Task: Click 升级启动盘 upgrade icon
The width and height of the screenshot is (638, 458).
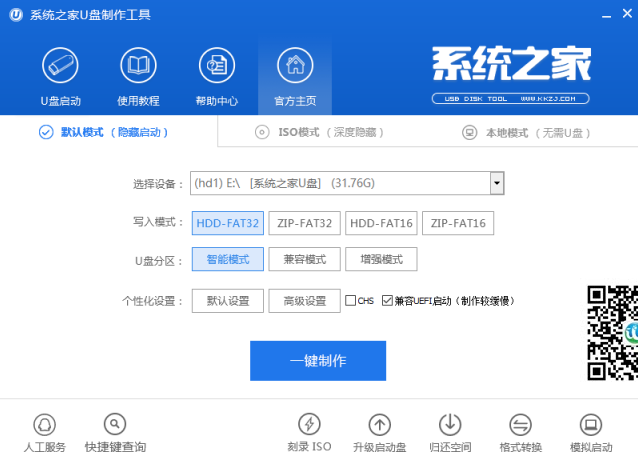Action: [x=380, y=424]
